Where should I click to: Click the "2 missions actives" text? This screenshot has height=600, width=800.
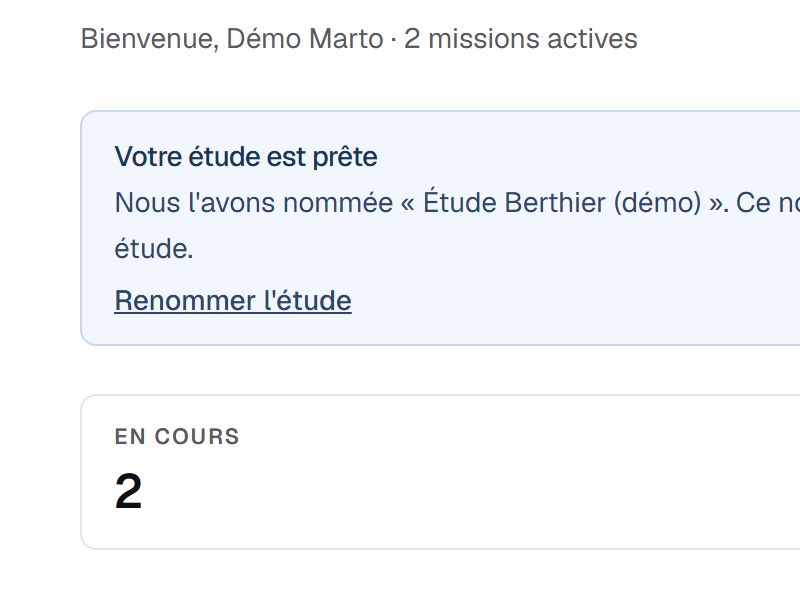(520, 39)
